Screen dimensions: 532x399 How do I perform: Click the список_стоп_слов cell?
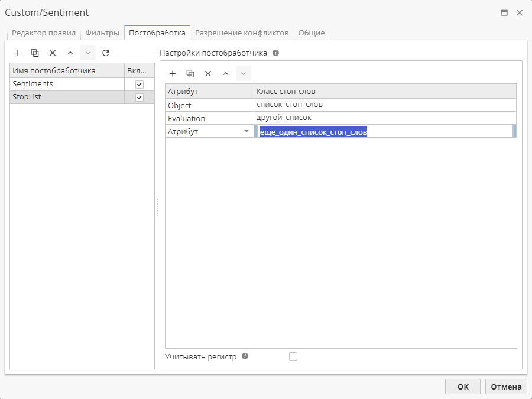click(x=385, y=105)
